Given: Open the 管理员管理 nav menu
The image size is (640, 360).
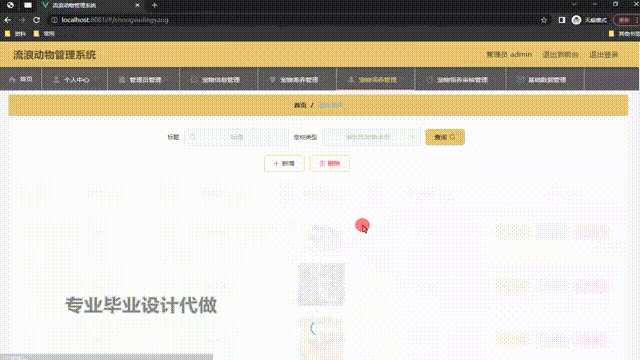Looking at the screenshot, I should pos(143,79).
